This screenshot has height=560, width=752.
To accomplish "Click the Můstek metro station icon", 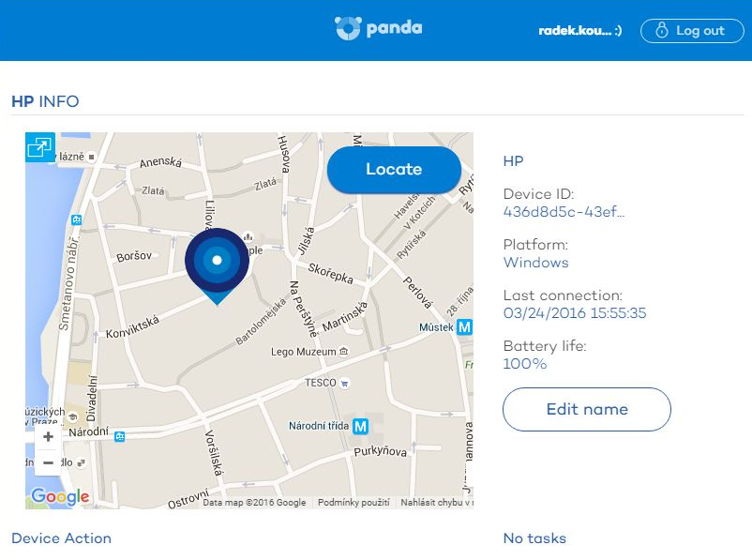I will (464, 327).
